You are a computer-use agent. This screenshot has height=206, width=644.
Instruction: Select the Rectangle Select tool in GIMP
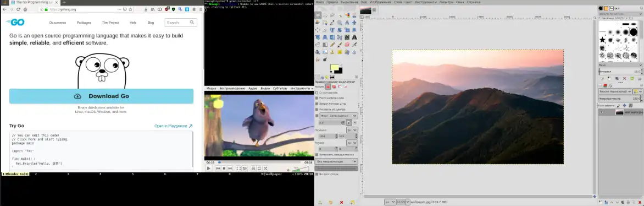[318, 15]
